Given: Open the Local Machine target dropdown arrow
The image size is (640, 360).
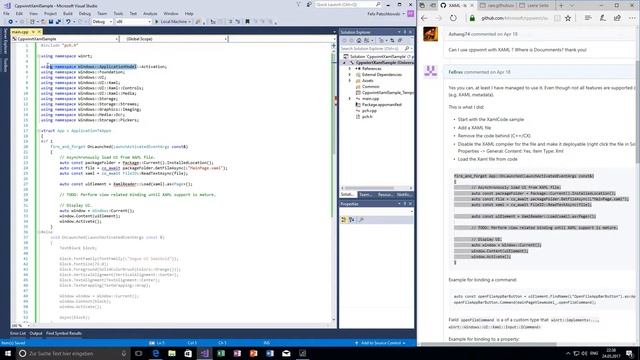Looking at the screenshot, I should (x=190, y=22).
